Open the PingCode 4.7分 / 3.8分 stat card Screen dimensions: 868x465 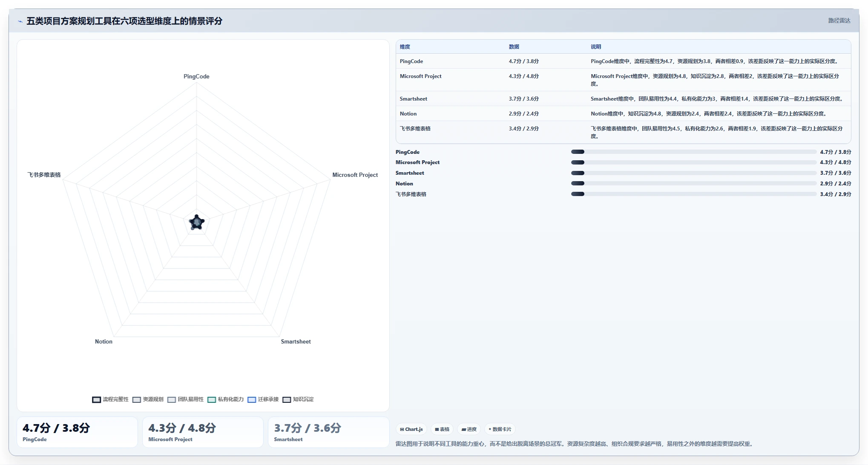[77, 432]
